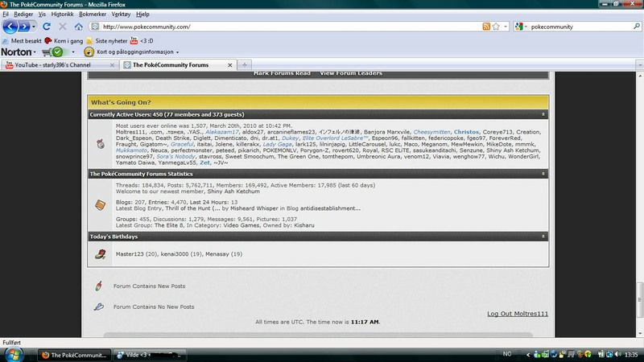Open the YouTube <3:D bookmark
The image size is (644, 362).
coord(142,41)
